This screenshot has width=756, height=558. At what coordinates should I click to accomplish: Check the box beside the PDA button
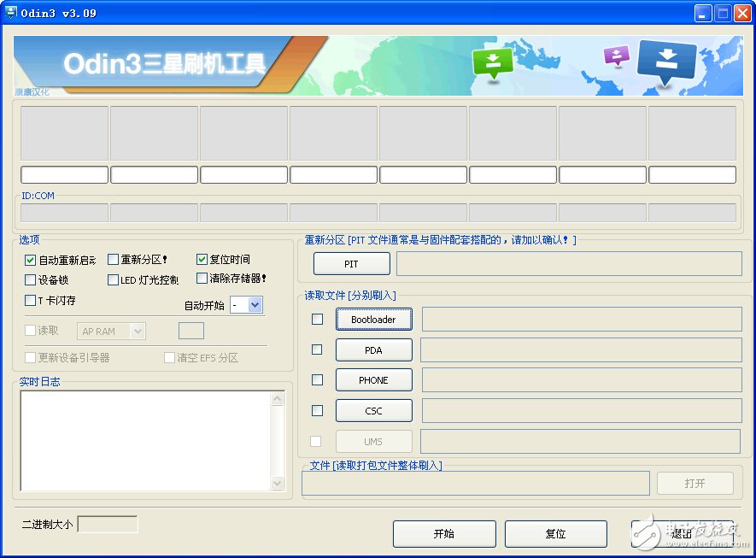pos(317,349)
